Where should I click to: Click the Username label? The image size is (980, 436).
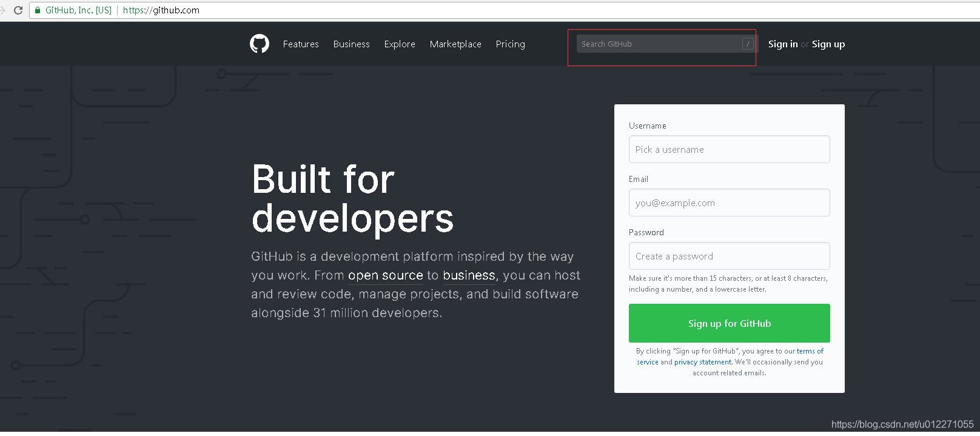[648, 126]
